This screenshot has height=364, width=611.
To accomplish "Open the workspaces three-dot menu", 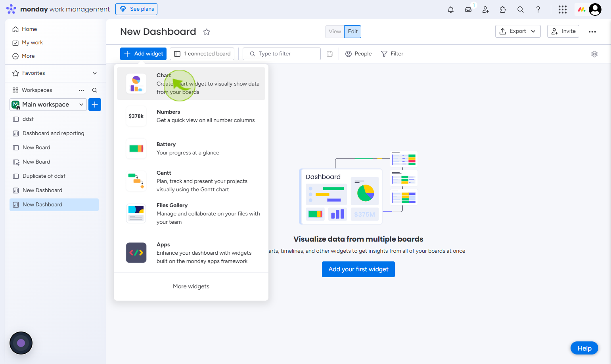I will tap(81, 90).
